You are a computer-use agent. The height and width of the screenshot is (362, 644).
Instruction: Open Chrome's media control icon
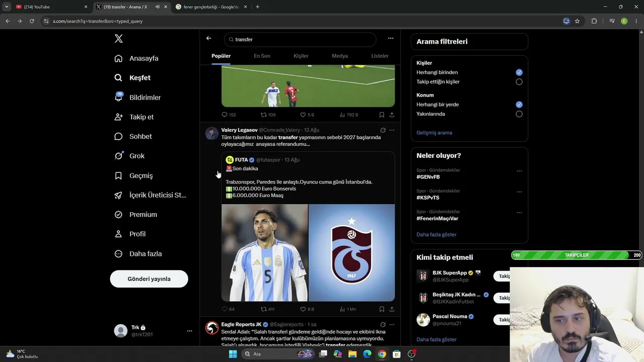pos(612,21)
